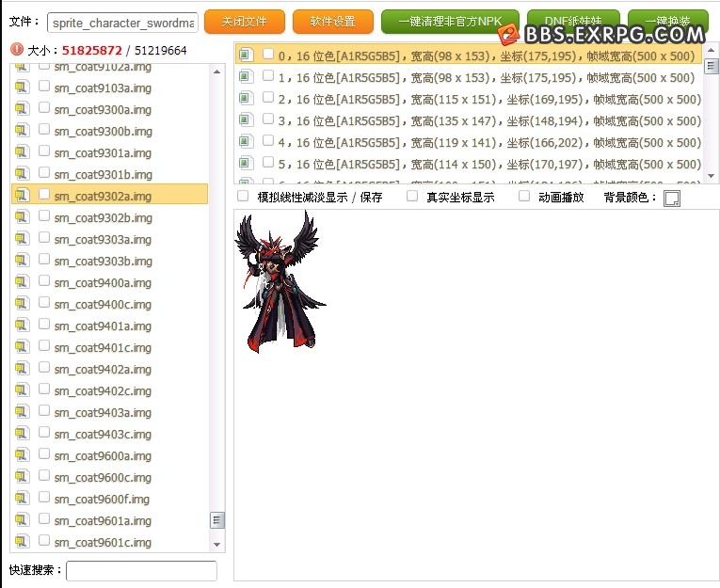Check the box for sm_coat9600f.img
720x588 pixels.
tap(44, 497)
